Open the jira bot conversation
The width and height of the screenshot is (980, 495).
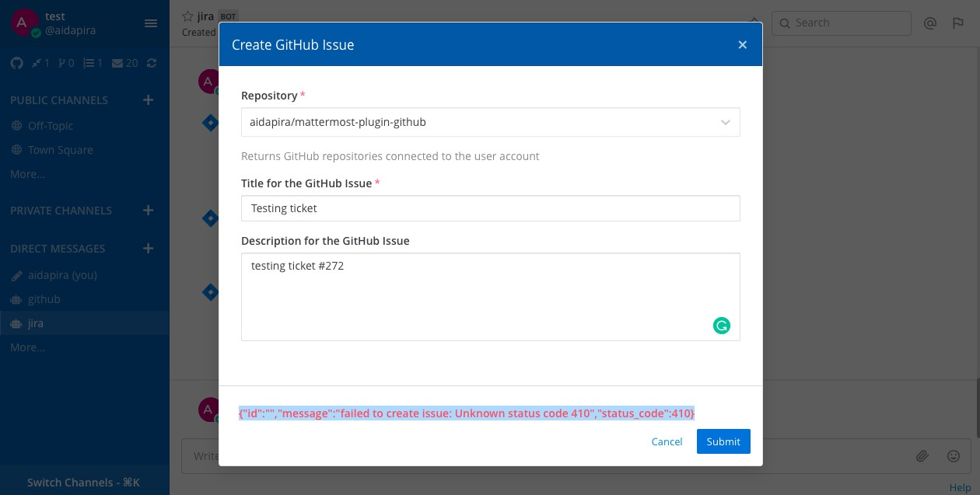coord(84,323)
